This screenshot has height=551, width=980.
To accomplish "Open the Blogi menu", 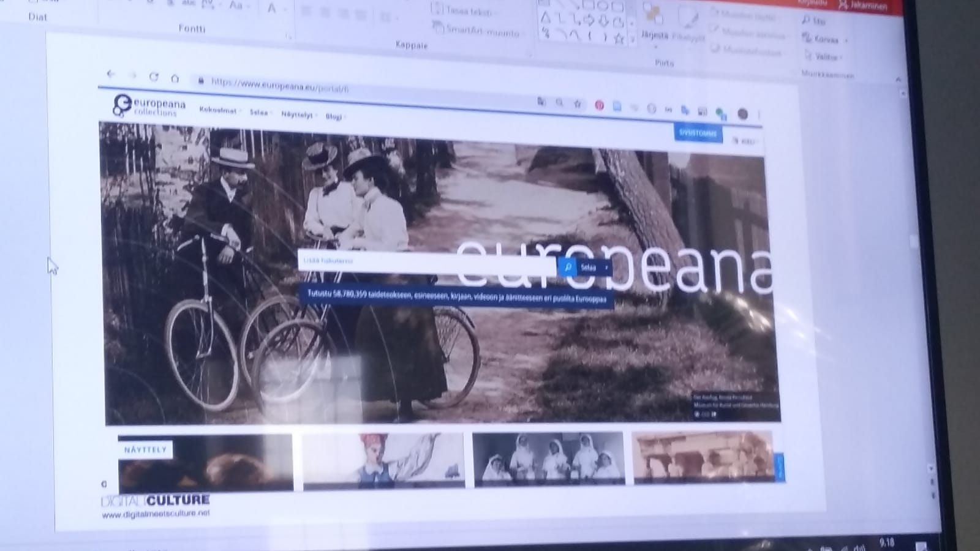I will pos(335,116).
